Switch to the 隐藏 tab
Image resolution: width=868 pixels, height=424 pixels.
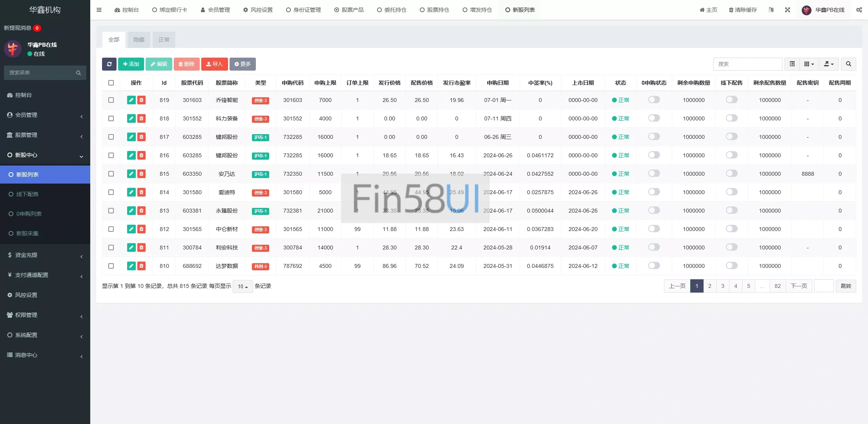coord(139,40)
